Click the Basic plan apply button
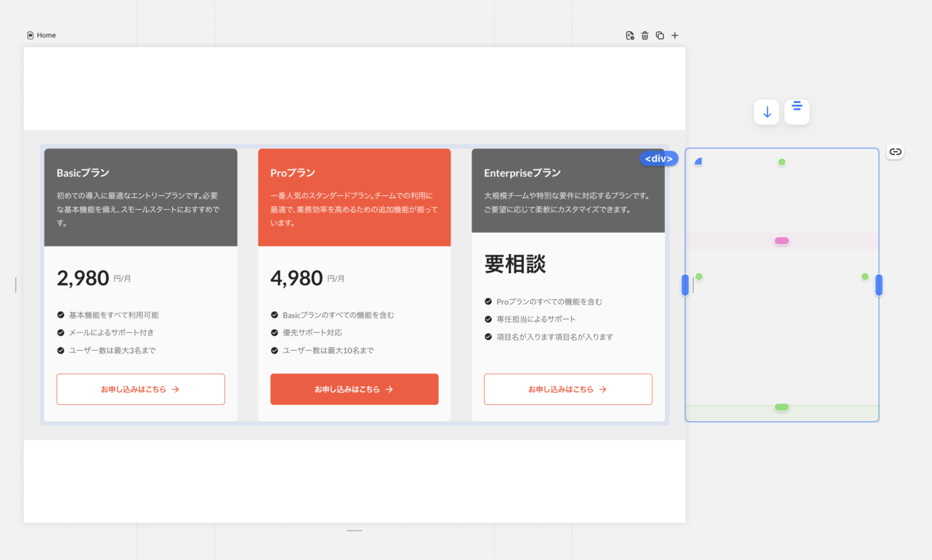The height and width of the screenshot is (560, 932). pyautogui.click(x=140, y=389)
